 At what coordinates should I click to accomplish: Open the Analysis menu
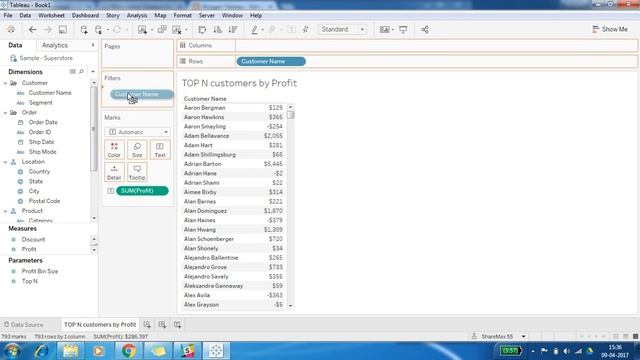coord(137,16)
